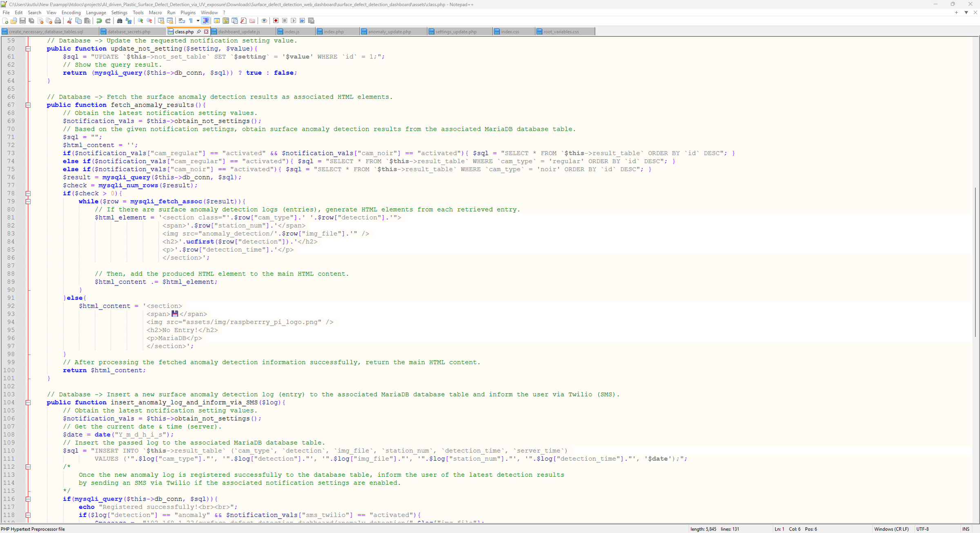Click the vertical scrollbar thumb
Screen dimensions: 980x533
point(976,262)
